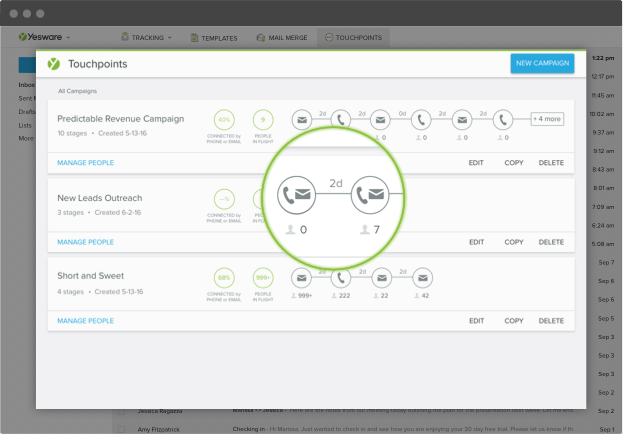Viewport: 623px width, 434px height.
Task: Copy the Predictable Revenue Campaign
Action: pos(514,163)
